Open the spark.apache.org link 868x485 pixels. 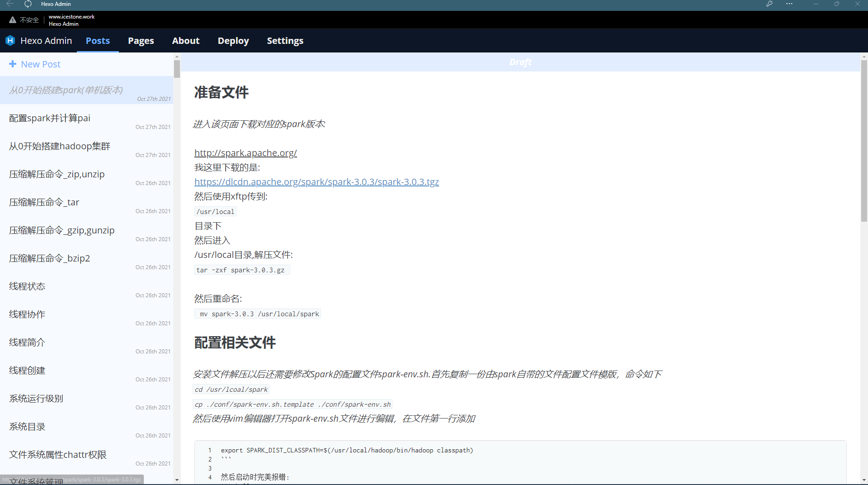pyautogui.click(x=245, y=153)
